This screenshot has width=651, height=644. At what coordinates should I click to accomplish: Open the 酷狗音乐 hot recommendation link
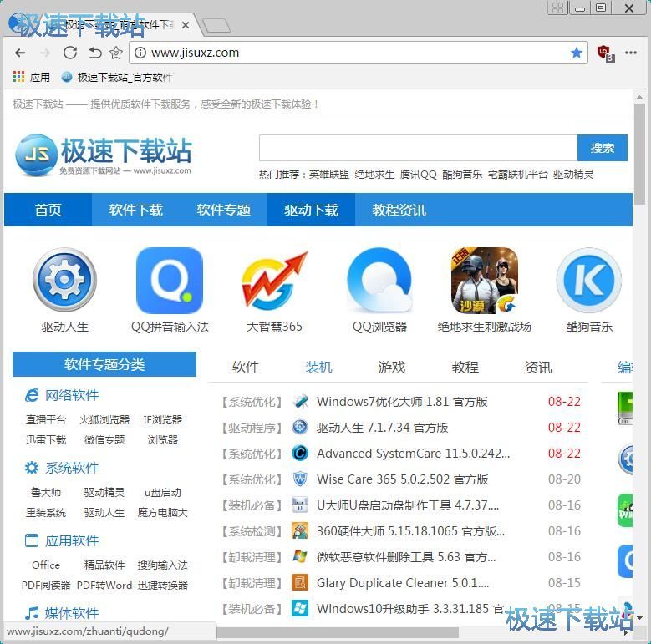pyautogui.click(x=462, y=175)
